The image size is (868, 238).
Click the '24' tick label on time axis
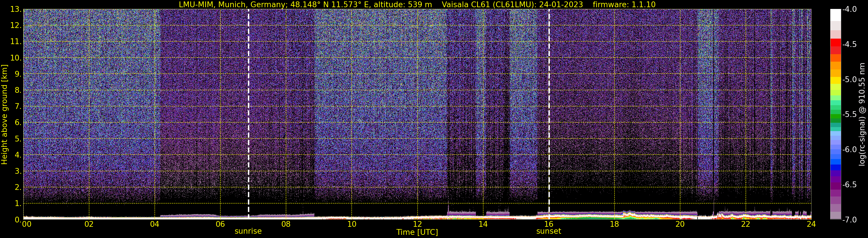click(811, 224)
